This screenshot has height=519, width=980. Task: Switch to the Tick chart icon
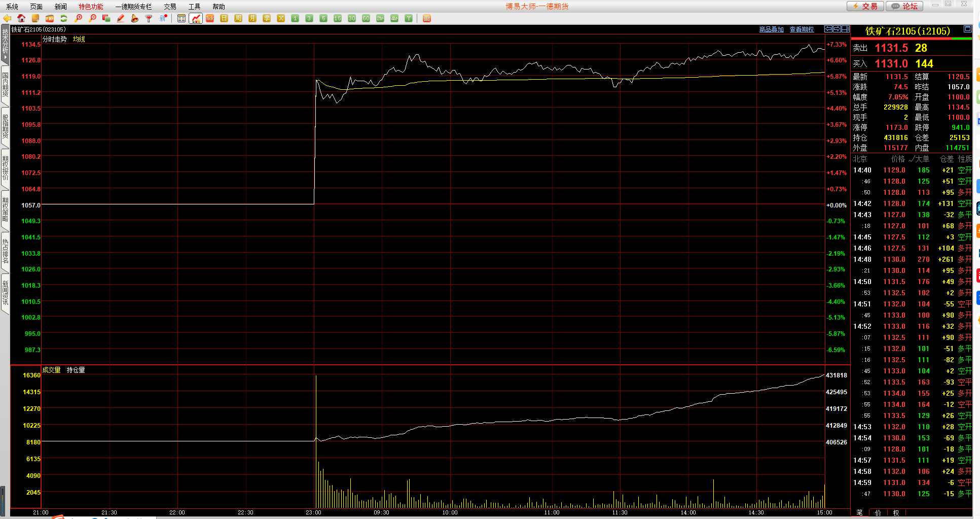(x=210, y=18)
